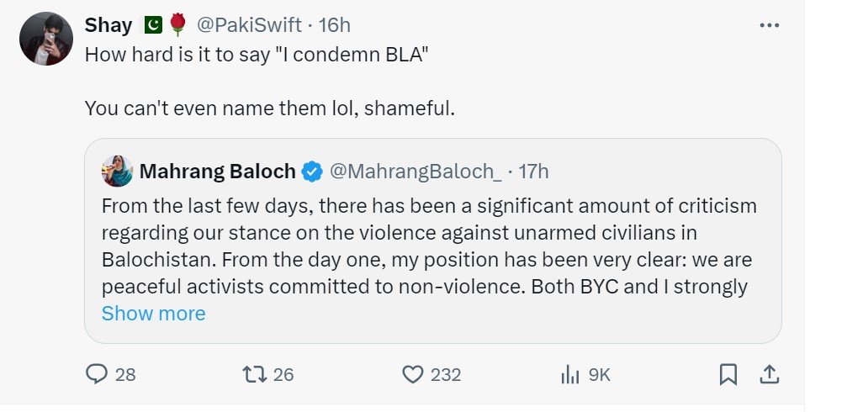Open the Mahrang Baloch name link

coord(217,172)
